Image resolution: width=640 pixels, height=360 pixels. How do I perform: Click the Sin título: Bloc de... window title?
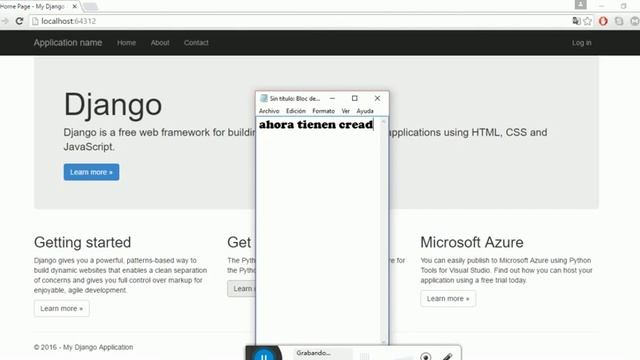295,98
